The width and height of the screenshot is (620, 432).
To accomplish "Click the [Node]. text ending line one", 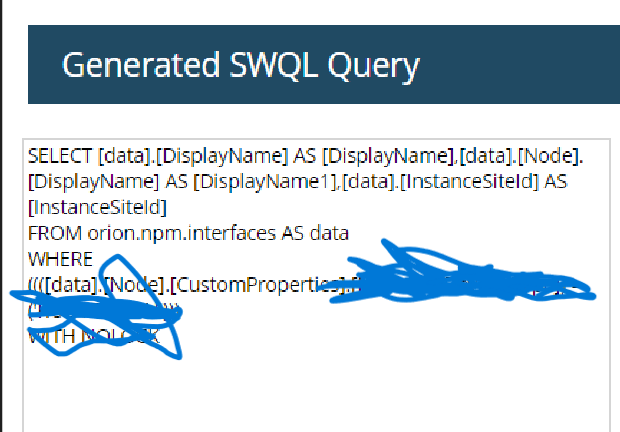I will pos(550,156).
